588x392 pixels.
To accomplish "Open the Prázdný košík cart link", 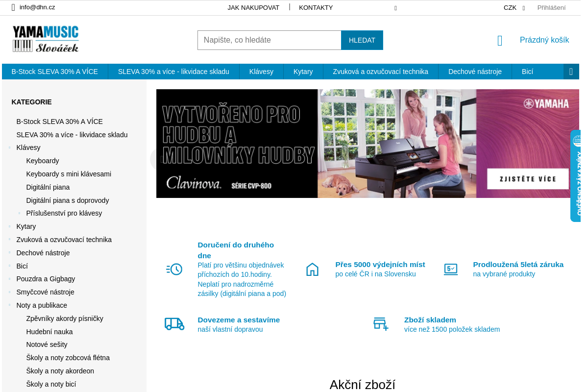I will (544, 40).
